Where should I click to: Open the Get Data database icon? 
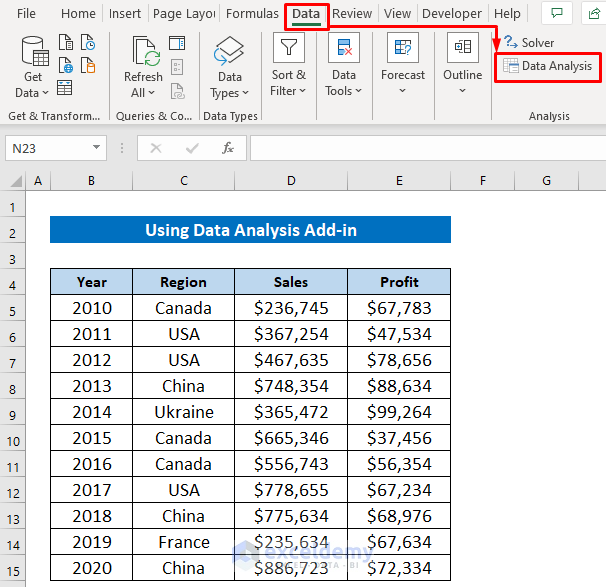[35, 51]
